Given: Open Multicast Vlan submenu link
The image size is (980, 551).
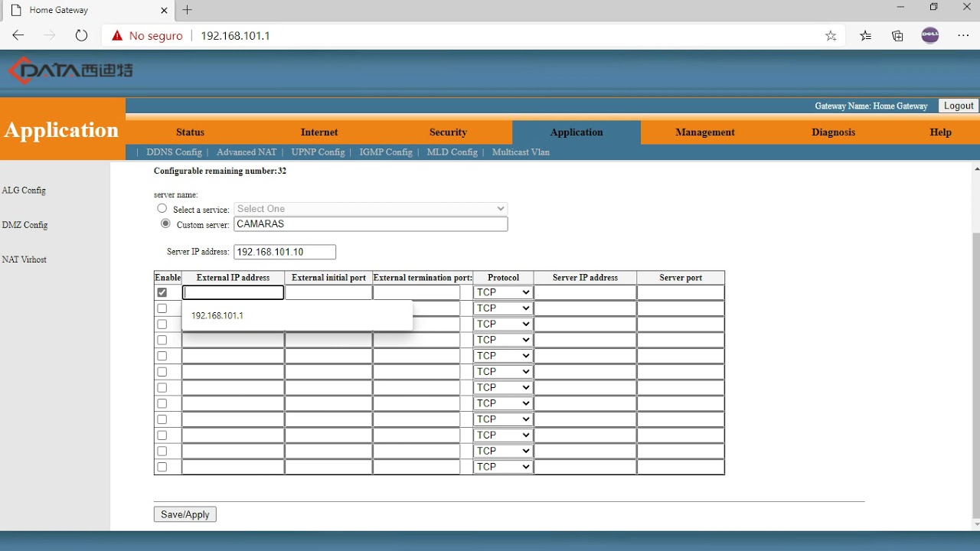Looking at the screenshot, I should (521, 152).
